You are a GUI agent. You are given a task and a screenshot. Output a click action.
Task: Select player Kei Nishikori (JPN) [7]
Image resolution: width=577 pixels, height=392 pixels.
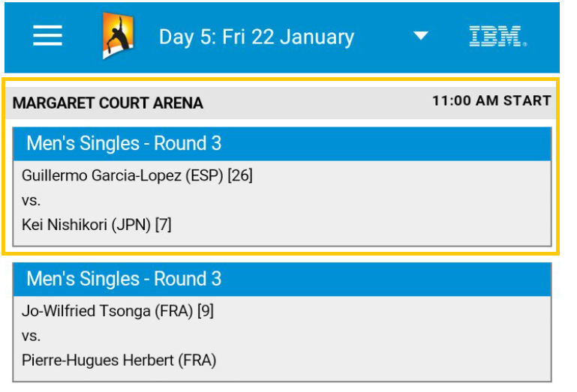pyautogui.click(x=96, y=225)
